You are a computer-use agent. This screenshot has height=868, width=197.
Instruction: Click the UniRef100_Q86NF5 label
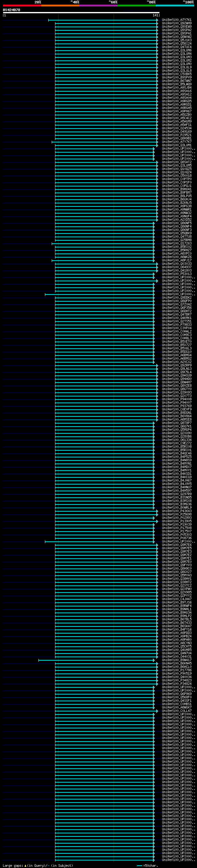coord(176,223)
